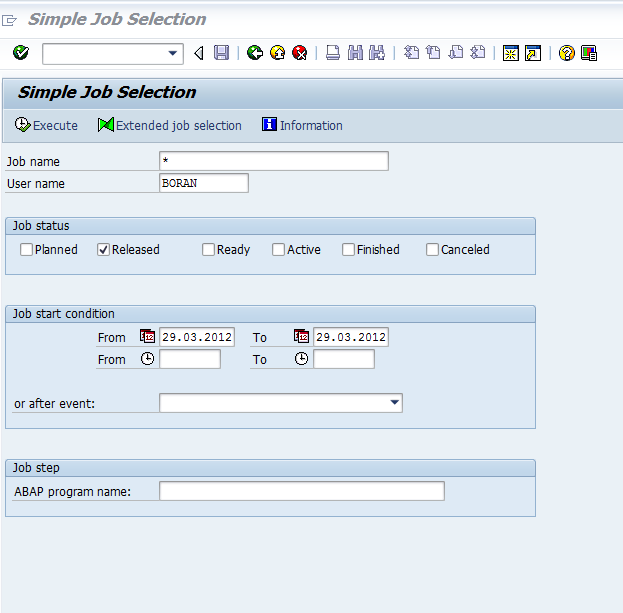Go to Next Page icon

[456, 53]
